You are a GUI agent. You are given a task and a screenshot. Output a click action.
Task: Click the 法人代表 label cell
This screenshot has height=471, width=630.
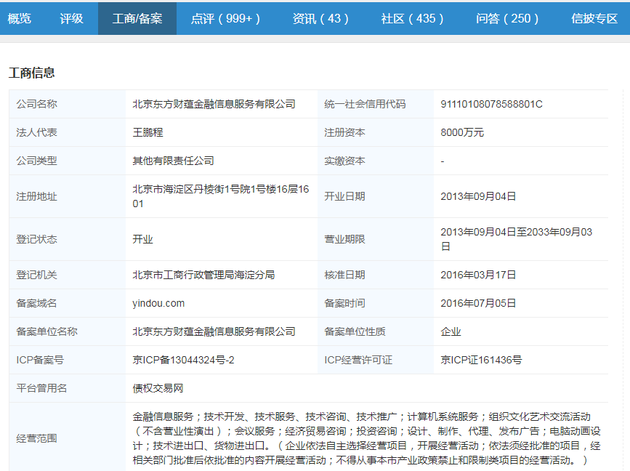coord(68,133)
